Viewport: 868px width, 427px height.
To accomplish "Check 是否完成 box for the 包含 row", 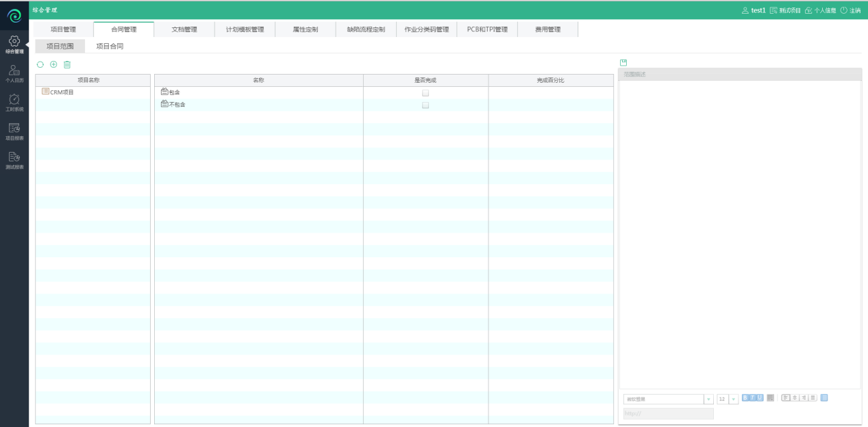I will tap(425, 92).
